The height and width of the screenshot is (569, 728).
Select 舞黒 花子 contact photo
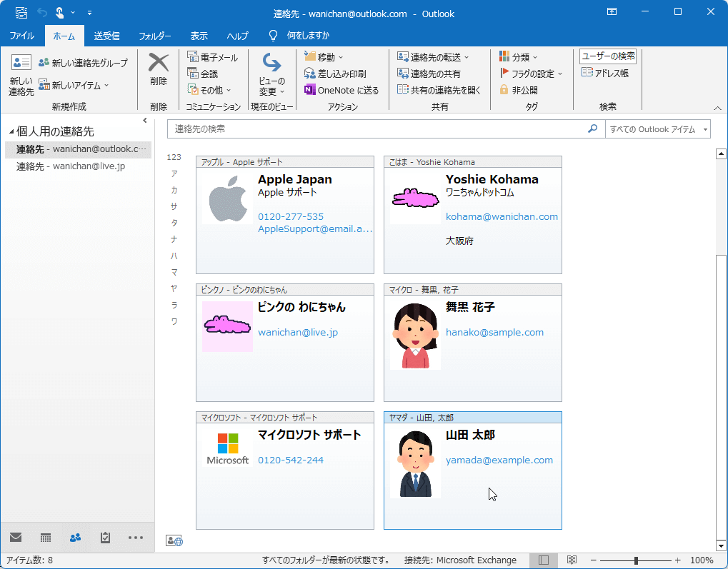point(415,335)
